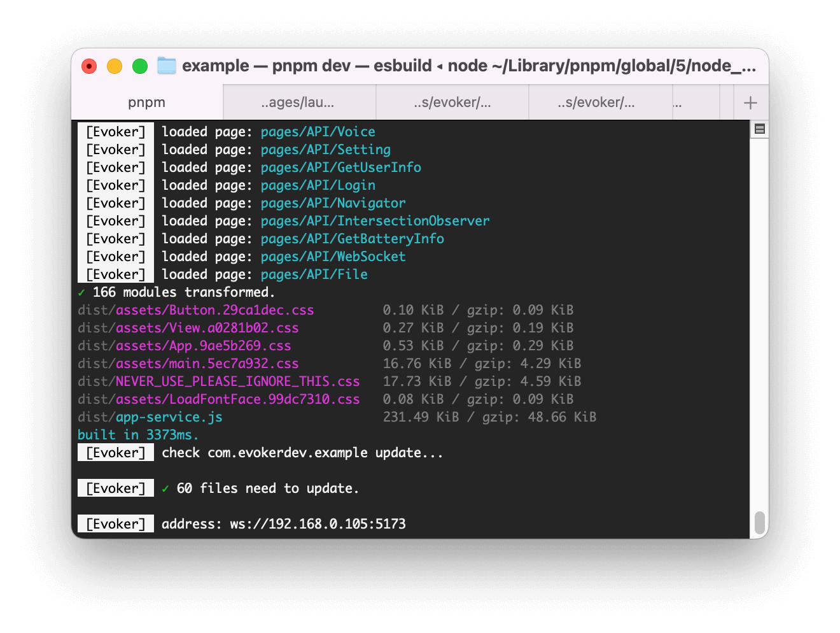Click the pages/API/IntersectionObserver path
The image size is (840, 633).
[375, 221]
